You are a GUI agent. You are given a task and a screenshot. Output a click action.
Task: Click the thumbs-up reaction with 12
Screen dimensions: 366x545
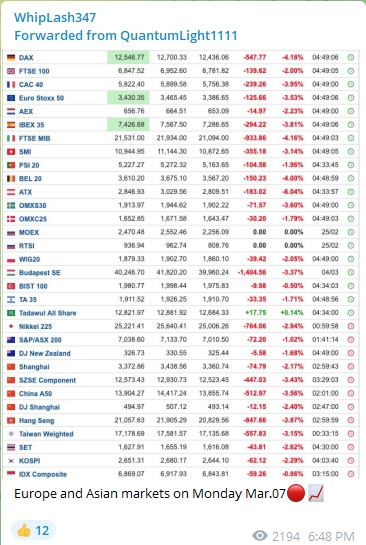pos(33,530)
